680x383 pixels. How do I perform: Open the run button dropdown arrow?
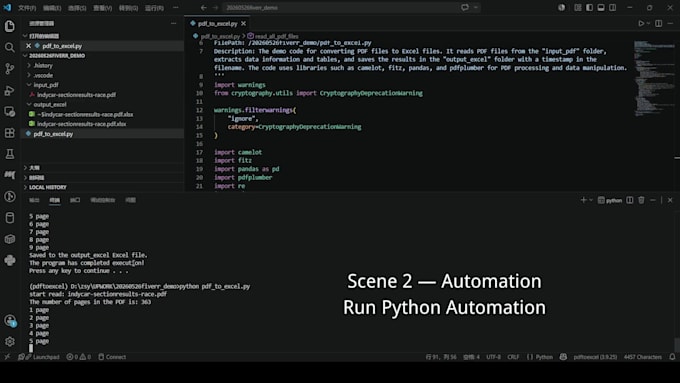coord(648,23)
